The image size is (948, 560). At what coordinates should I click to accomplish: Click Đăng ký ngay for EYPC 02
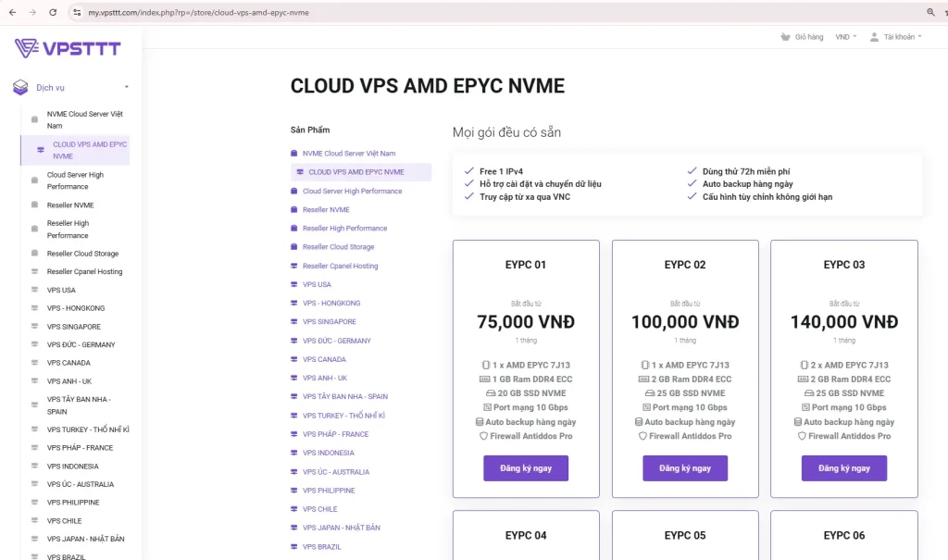(x=685, y=468)
